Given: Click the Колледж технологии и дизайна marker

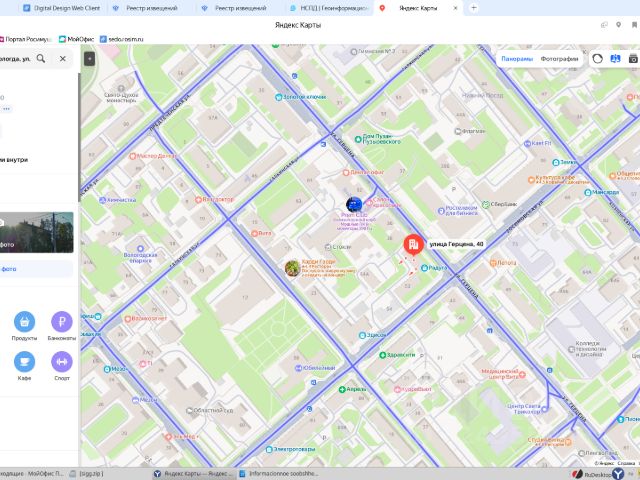Looking at the screenshot, I should pos(571,349).
